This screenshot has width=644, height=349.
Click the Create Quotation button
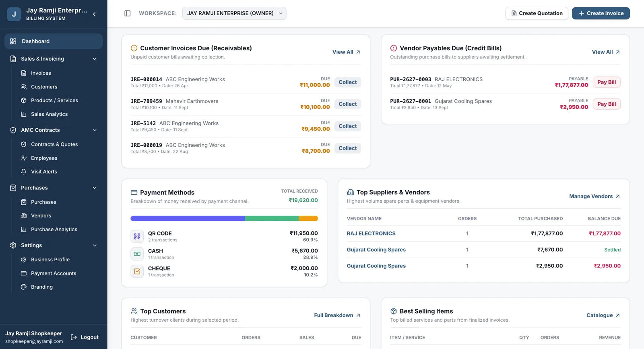click(x=537, y=13)
